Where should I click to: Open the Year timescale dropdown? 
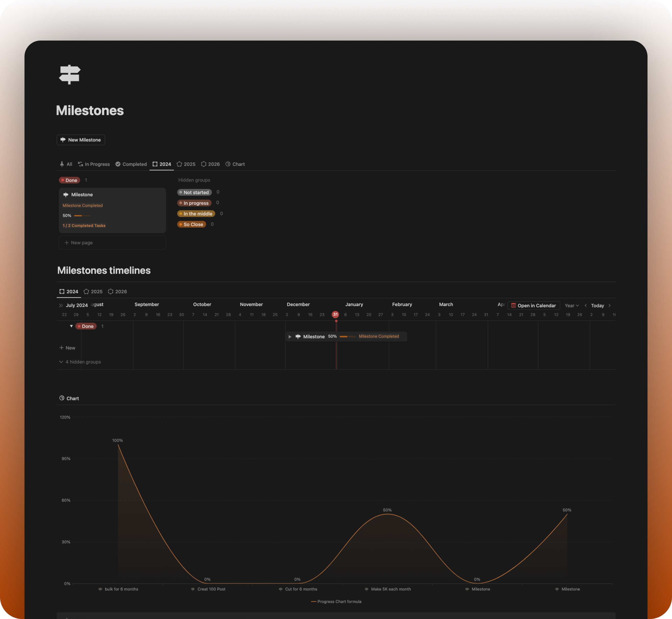tap(571, 306)
